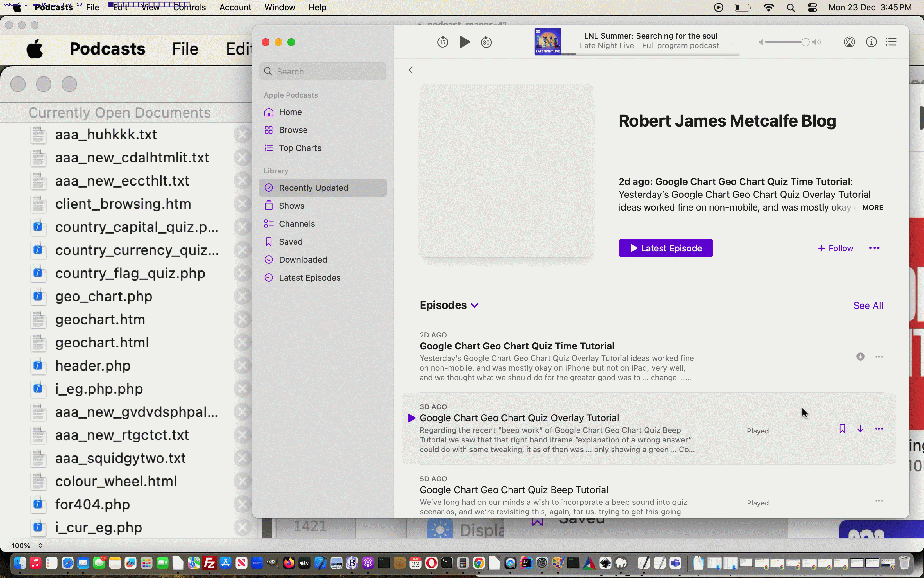The width and height of the screenshot is (924, 578).
Task: Open the File menu in menu bar
Action: [x=92, y=7]
